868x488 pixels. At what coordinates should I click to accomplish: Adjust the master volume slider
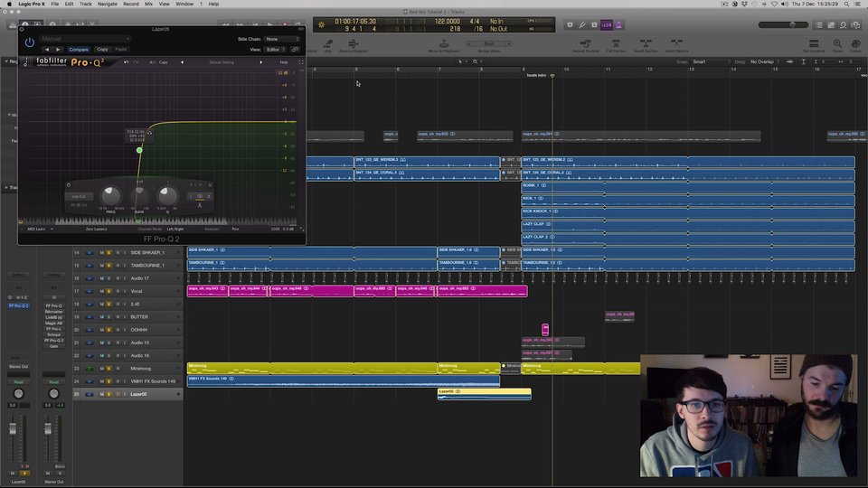click(x=783, y=25)
